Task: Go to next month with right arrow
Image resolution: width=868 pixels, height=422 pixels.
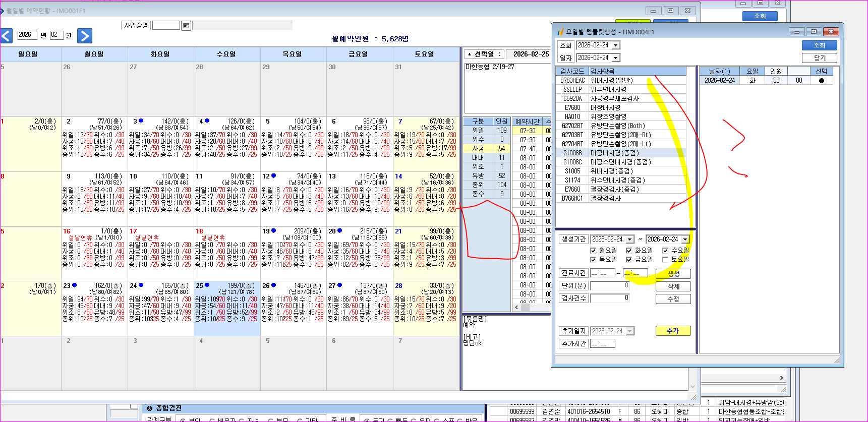Action: click(x=84, y=36)
